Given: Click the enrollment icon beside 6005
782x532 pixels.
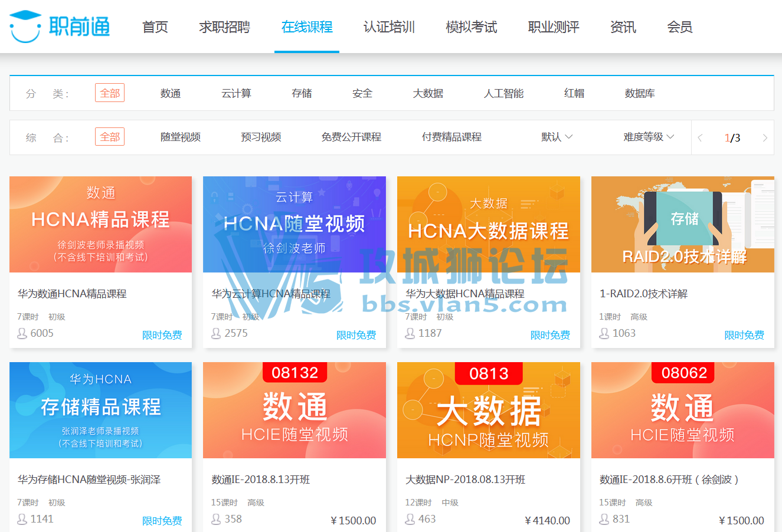Looking at the screenshot, I should tap(22, 334).
